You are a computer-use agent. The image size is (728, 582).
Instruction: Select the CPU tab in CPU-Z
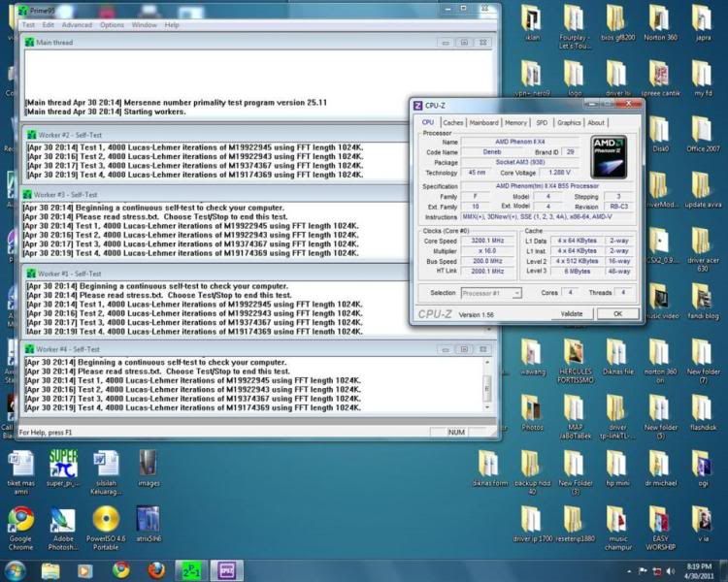[x=428, y=122]
